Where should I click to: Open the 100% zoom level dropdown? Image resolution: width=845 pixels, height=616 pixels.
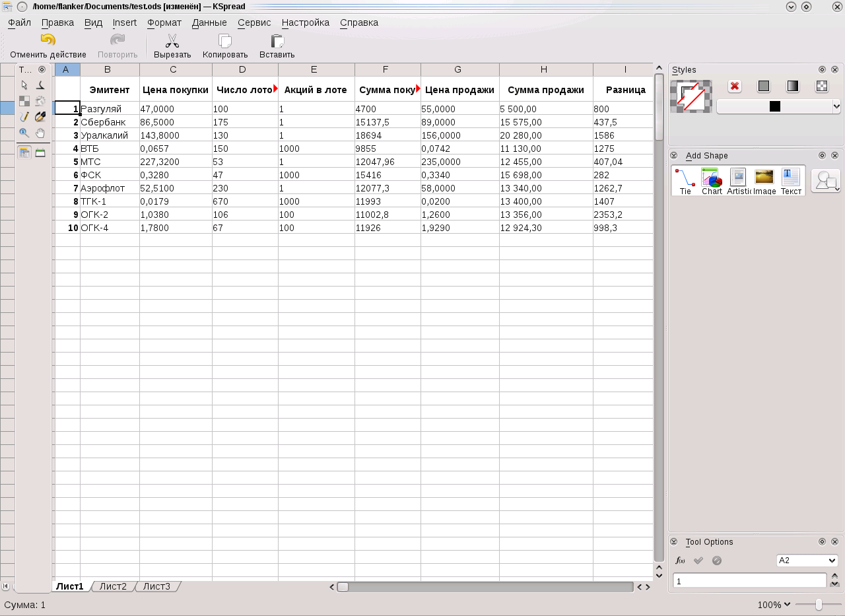point(774,605)
